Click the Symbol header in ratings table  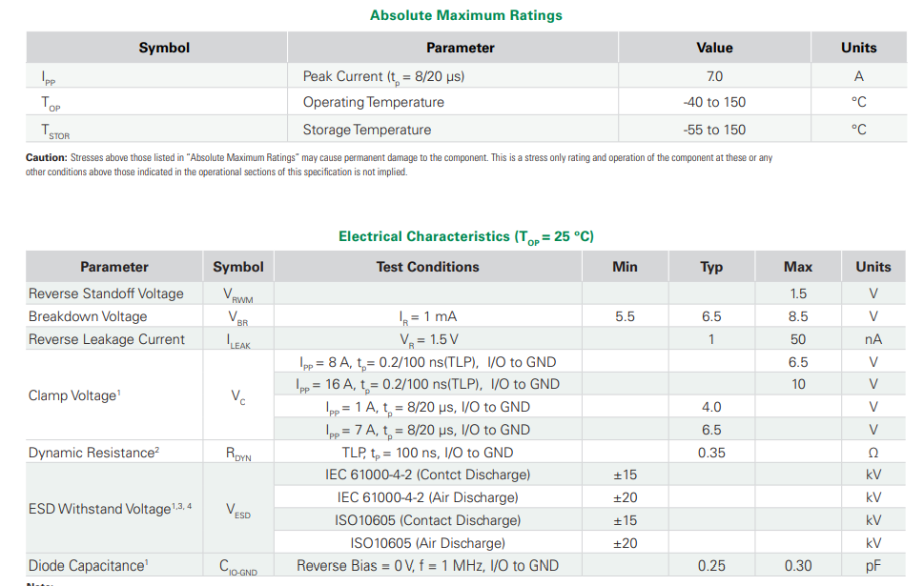click(x=164, y=48)
